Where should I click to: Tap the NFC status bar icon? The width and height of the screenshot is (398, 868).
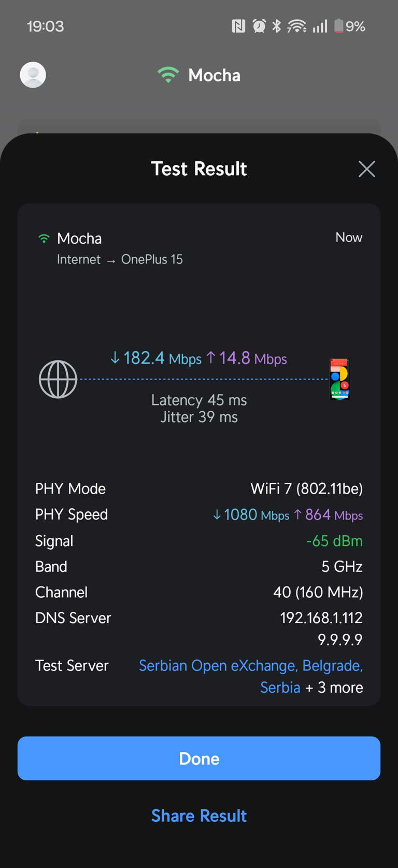[238, 26]
